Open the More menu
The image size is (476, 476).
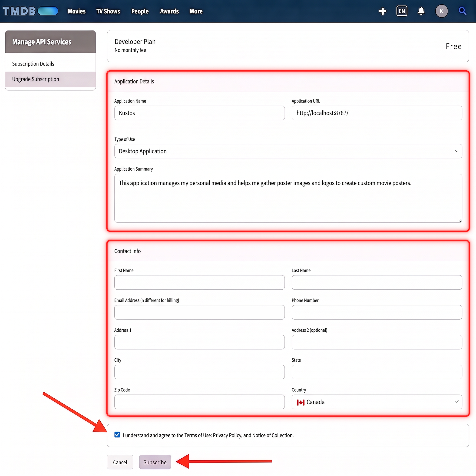tap(196, 11)
